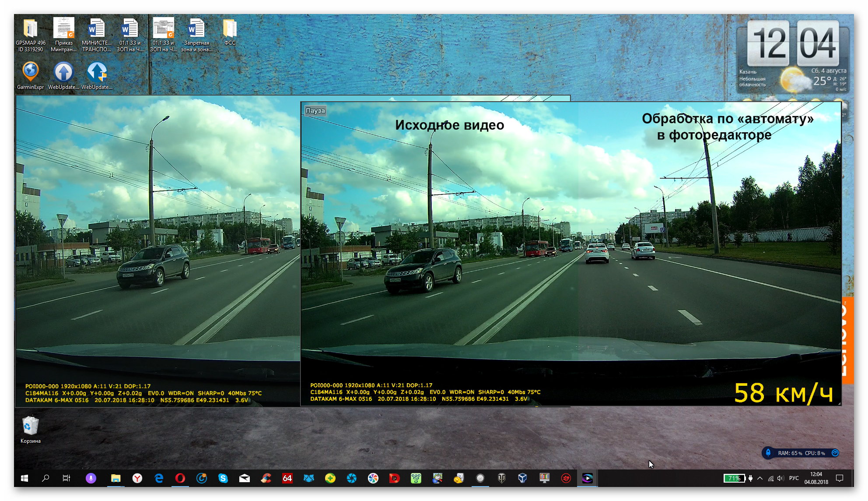Expand the hidden system tray icons
Viewport: 868px width, 501px height.
[760, 478]
